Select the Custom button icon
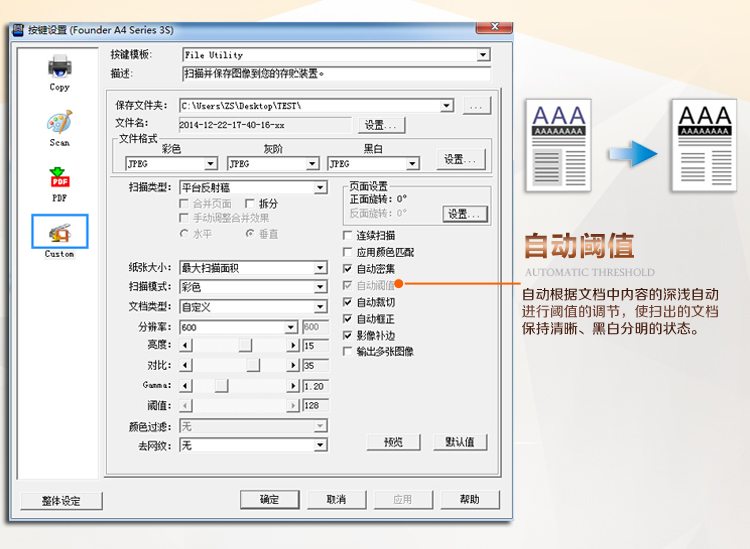Image resolution: width=750 pixels, height=549 pixels. 59,232
